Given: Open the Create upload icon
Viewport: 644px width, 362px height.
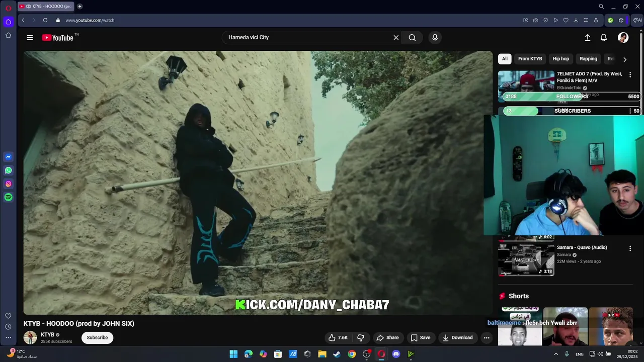Looking at the screenshot, I should point(587,38).
